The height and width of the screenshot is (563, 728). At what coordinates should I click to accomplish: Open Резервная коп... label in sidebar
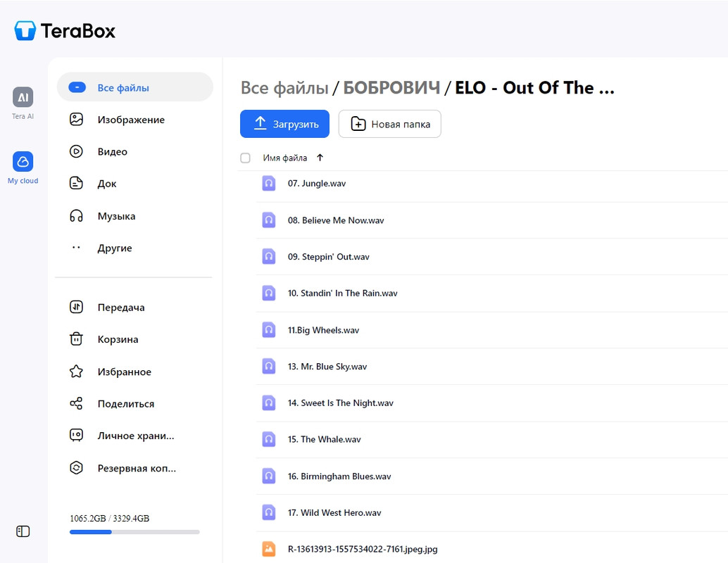pos(137,468)
